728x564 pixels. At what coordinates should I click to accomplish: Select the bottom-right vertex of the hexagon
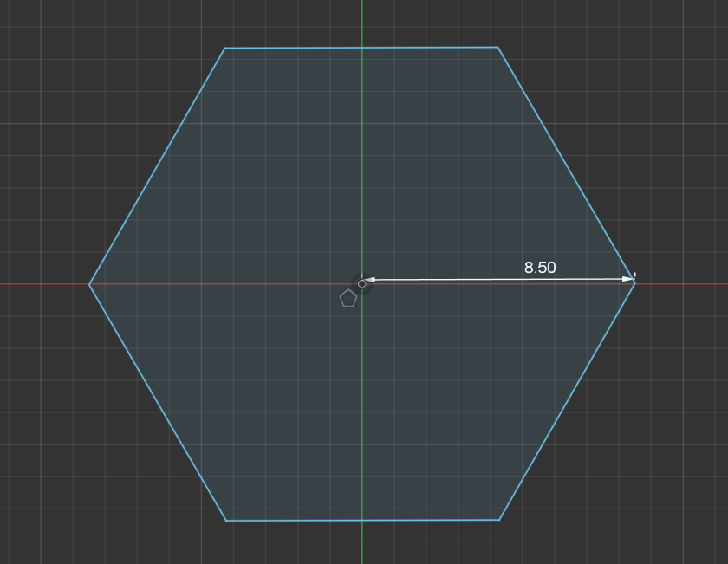pos(499,520)
